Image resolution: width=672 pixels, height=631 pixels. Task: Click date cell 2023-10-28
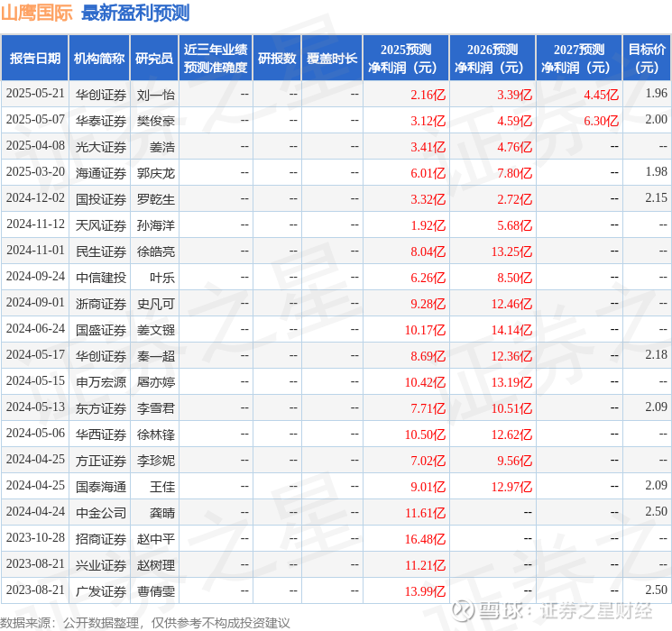click(35, 537)
